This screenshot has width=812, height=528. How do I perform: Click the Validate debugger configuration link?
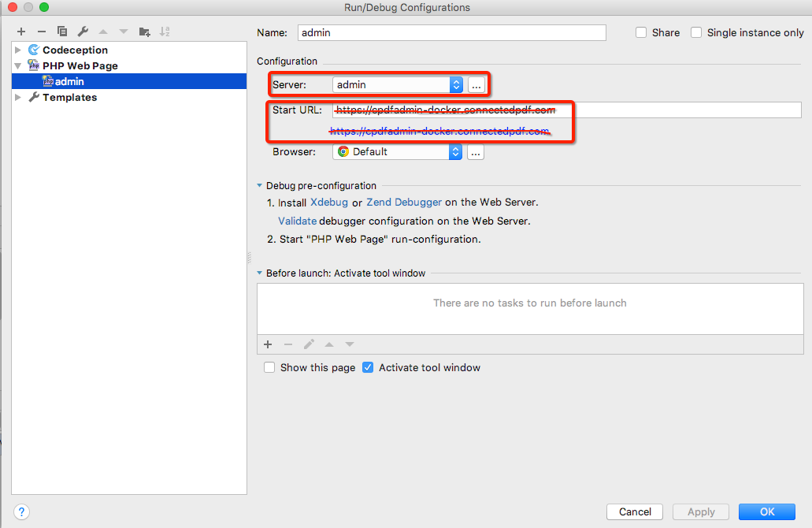(297, 221)
